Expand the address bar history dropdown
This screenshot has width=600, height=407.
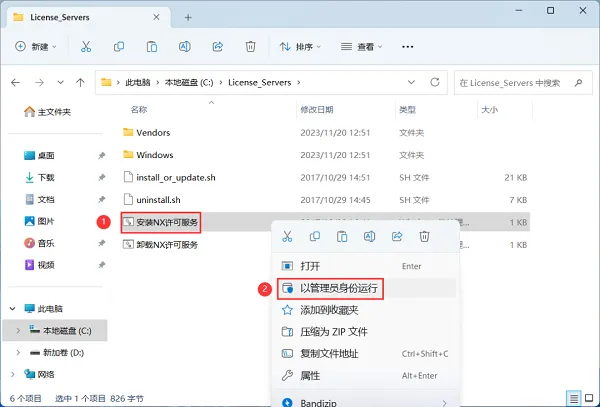[x=411, y=82]
